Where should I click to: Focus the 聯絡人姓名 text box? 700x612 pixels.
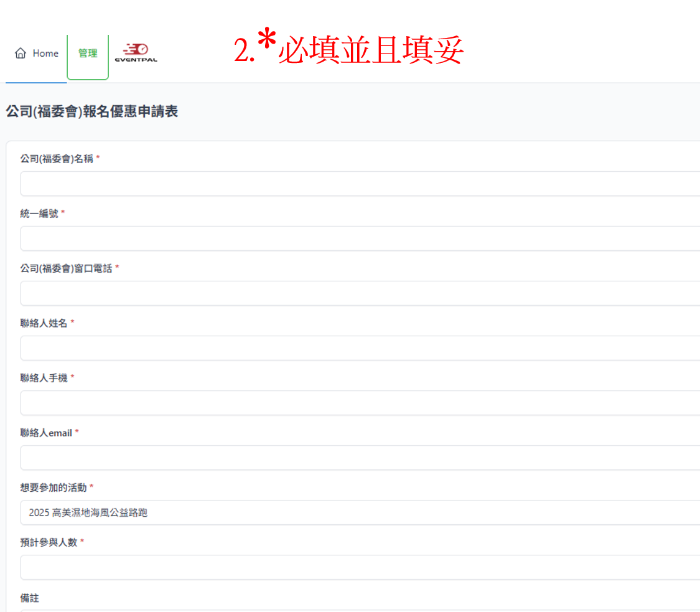(x=360, y=348)
